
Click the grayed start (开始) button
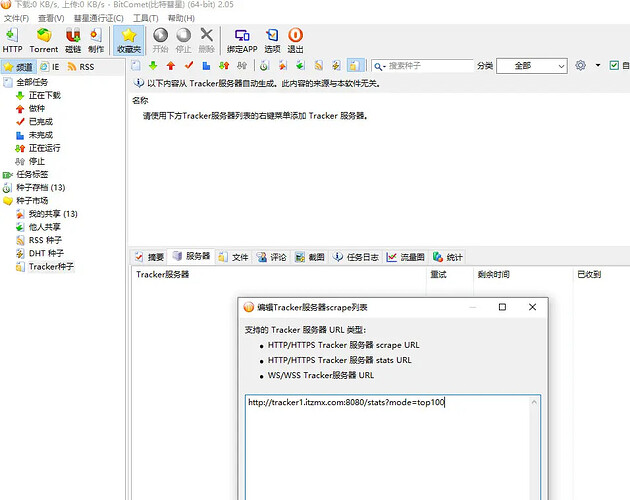pos(160,40)
